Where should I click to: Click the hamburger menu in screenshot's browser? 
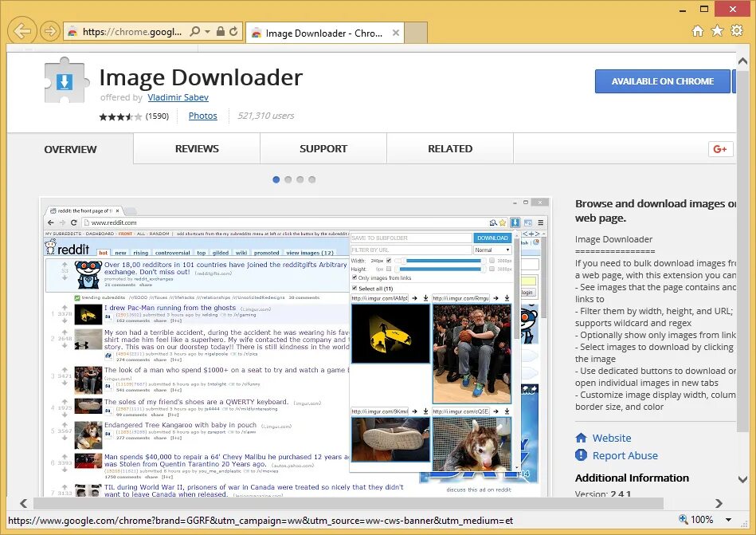click(540, 222)
